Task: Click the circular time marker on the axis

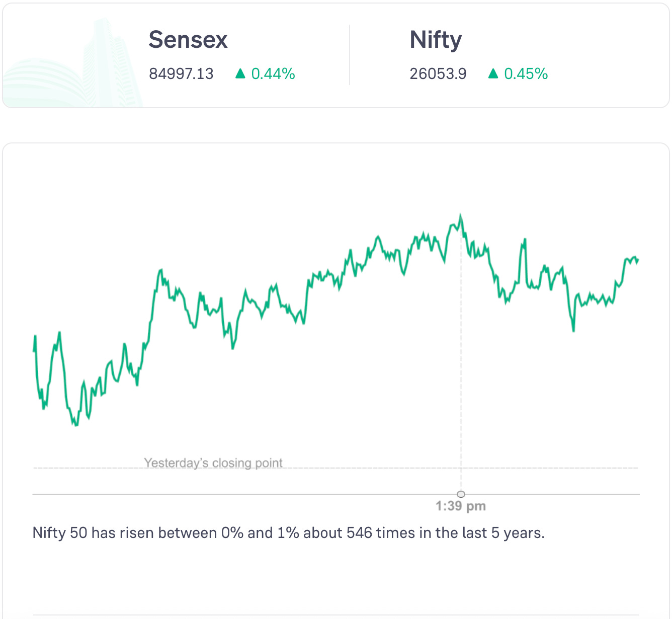Action: pyautogui.click(x=461, y=494)
